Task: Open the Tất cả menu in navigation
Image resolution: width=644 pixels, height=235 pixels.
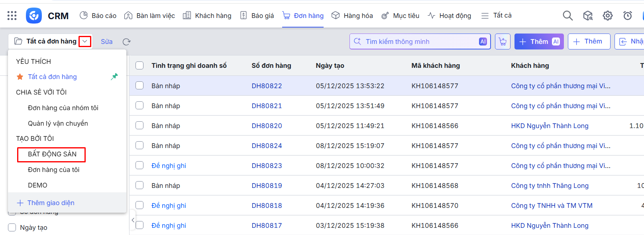Action: pos(496,16)
